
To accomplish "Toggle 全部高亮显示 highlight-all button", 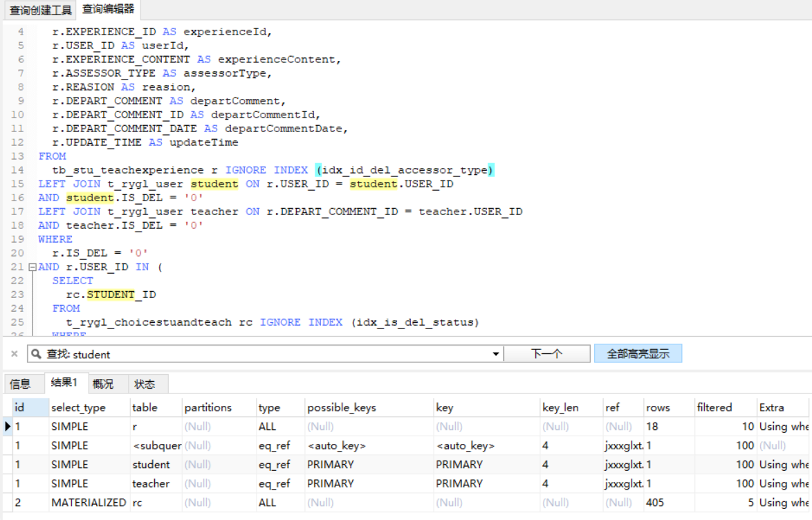I will 638,354.
